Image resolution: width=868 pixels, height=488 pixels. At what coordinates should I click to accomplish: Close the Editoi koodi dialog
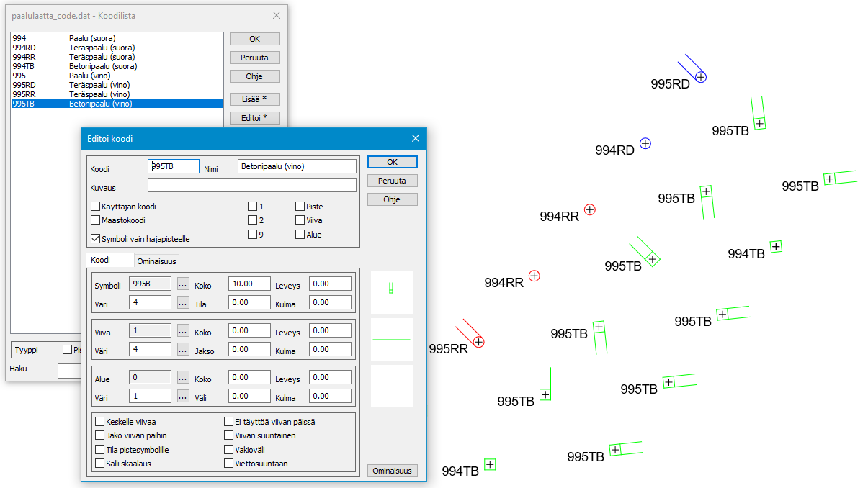click(415, 138)
